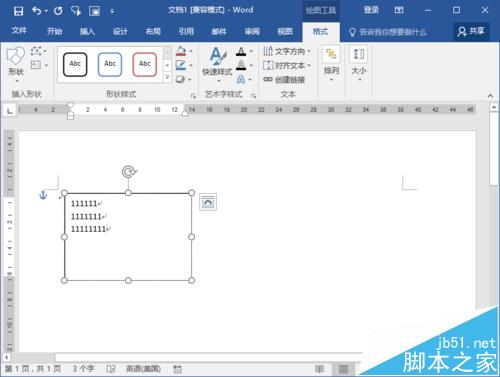Switch to Print Layout view icon
Screen dimensions: 500x377
343,369
